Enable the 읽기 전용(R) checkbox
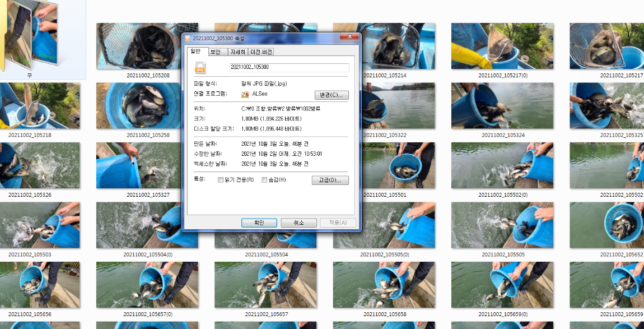 (x=220, y=180)
